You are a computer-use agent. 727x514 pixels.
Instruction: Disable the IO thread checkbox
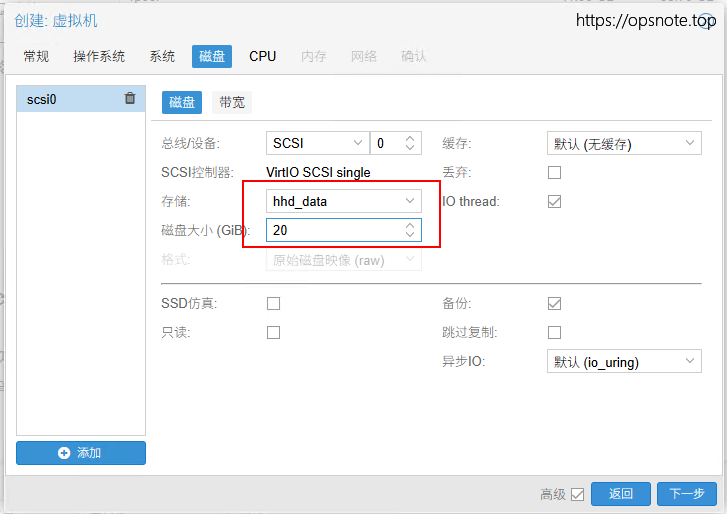point(554,201)
